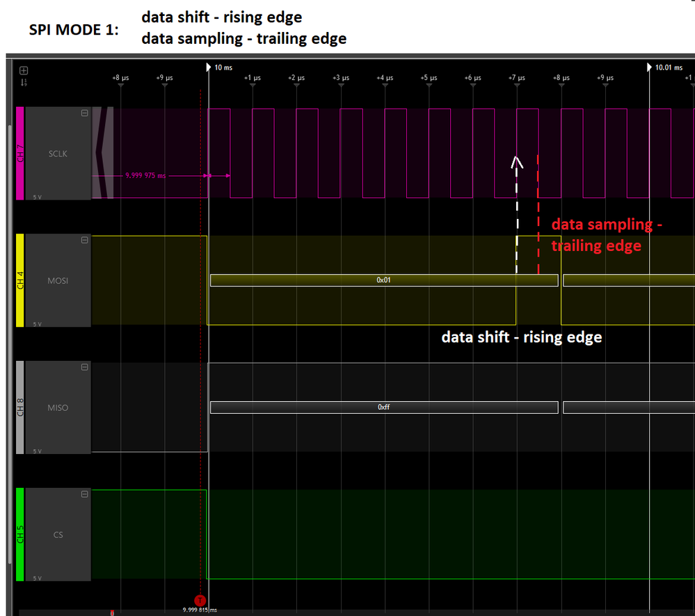The height and width of the screenshot is (616, 695).
Task: Click the CH4 yellow color strip
Action: pyautogui.click(x=19, y=280)
